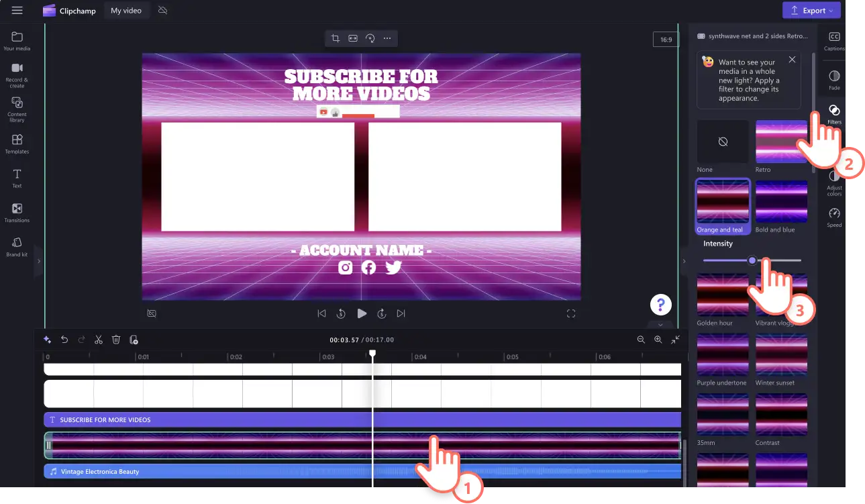Open the Export dropdown button
The height and width of the screenshot is (504, 865).
(811, 10)
